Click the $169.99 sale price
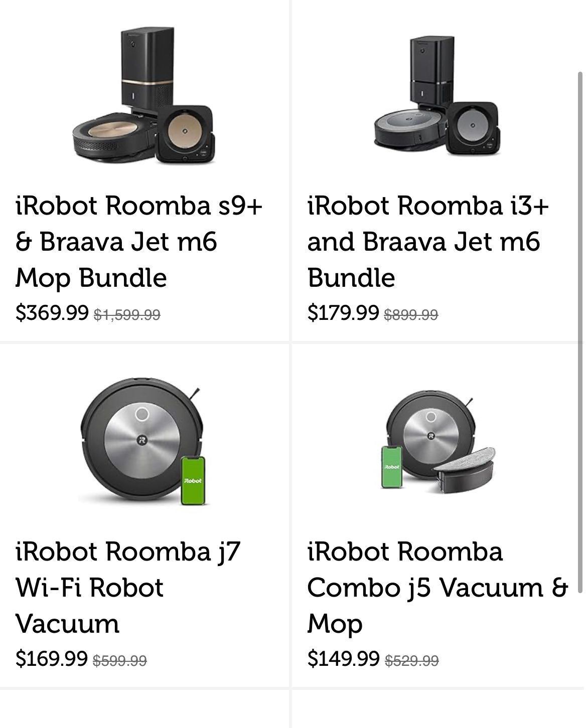 tap(52, 659)
